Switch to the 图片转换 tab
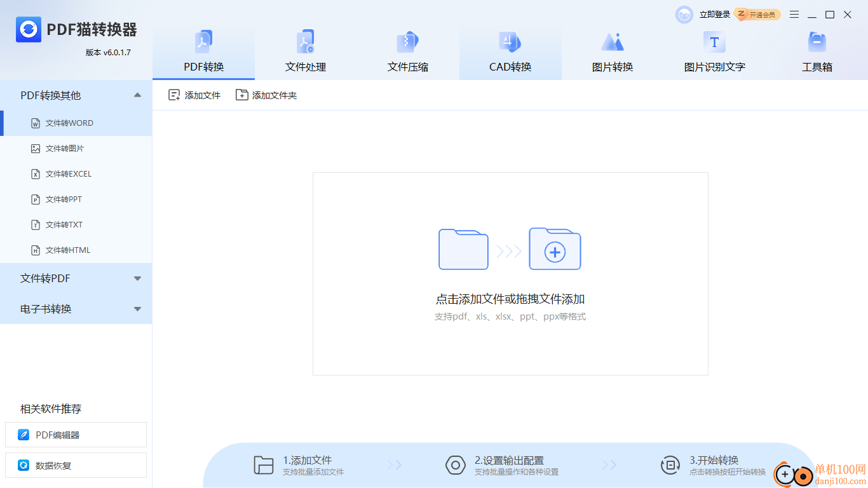Image resolution: width=868 pixels, height=488 pixels. click(613, 54)
